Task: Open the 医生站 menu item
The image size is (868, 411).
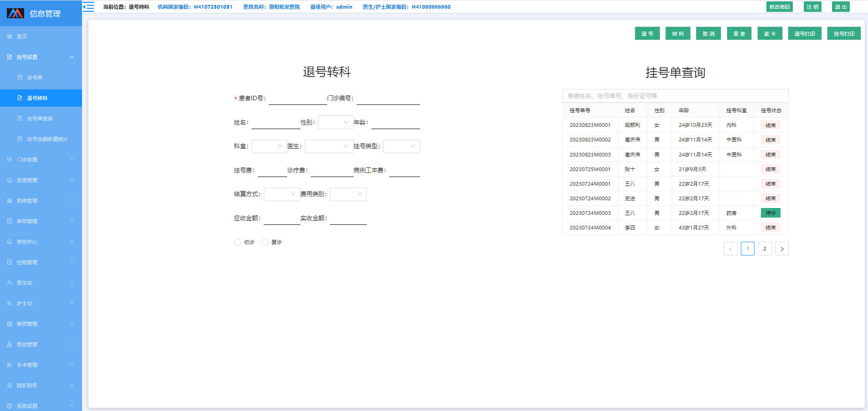Action: pos(41,283)
